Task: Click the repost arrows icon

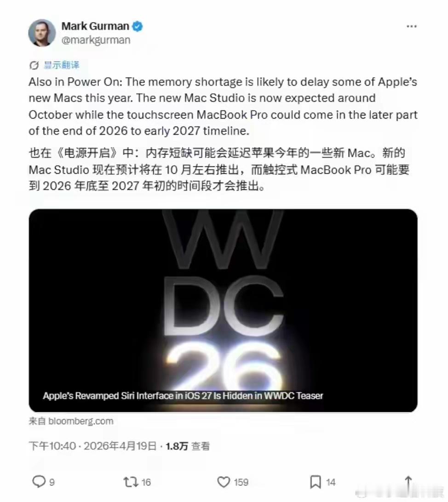Action: pyautogui.click(x=131, y=482)
